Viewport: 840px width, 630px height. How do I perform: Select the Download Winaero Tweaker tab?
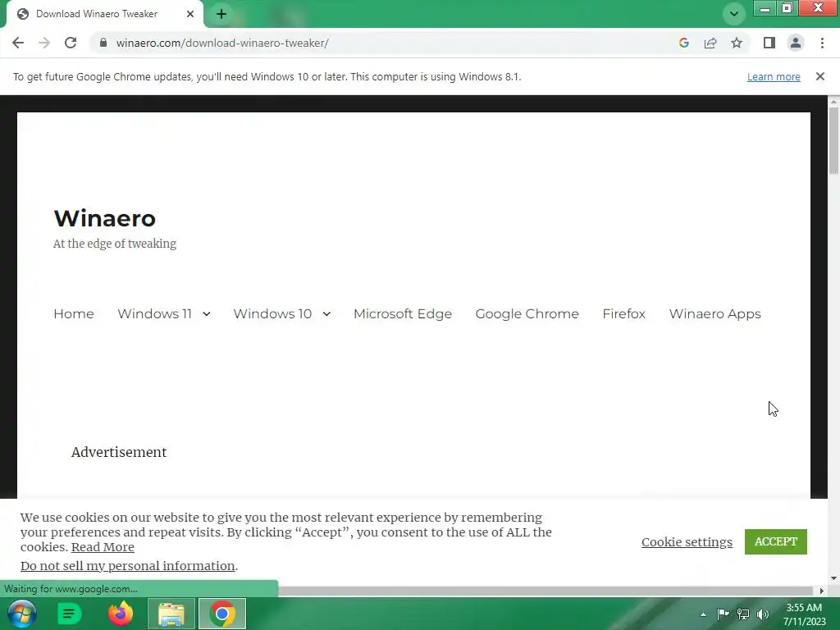tap(104, 14)
